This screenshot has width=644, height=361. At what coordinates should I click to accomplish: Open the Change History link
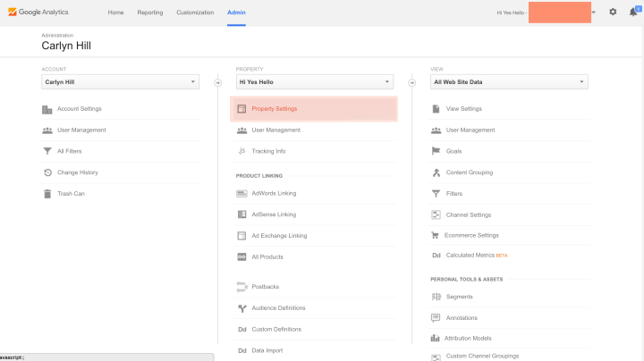78,172
